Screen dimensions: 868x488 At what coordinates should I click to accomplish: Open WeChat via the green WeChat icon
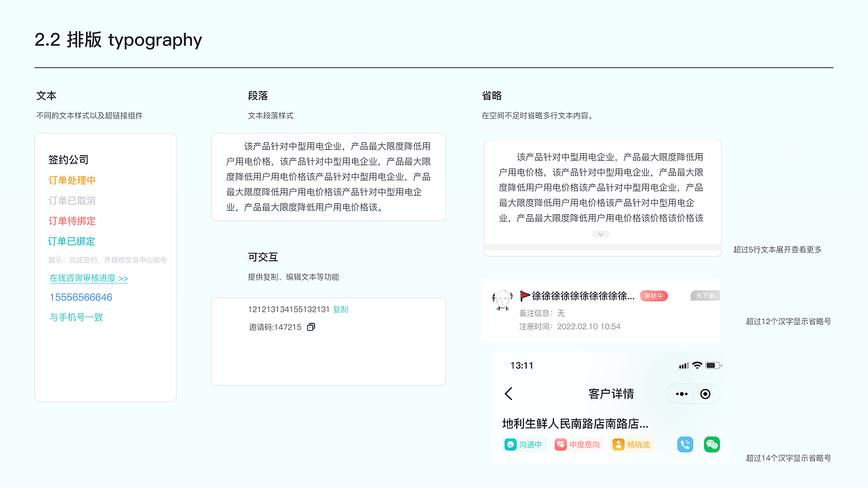pyautogui.click(x=711, y=444)
